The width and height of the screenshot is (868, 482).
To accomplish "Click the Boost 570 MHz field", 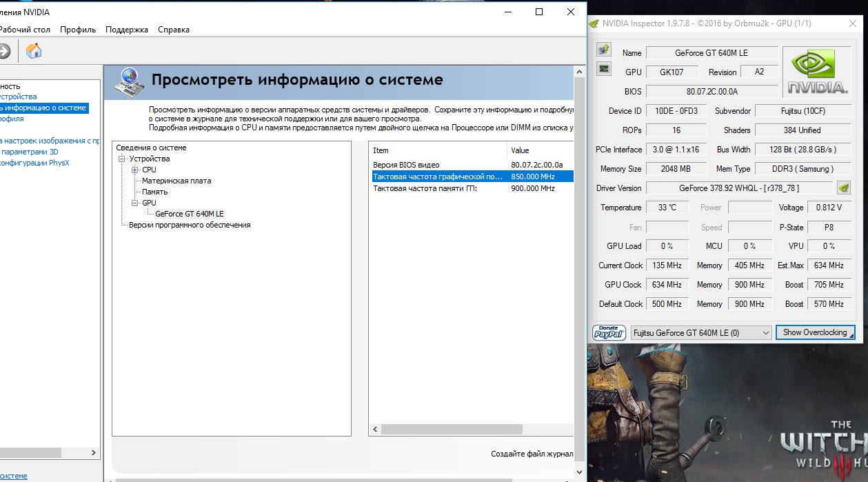I will (829, 304).
